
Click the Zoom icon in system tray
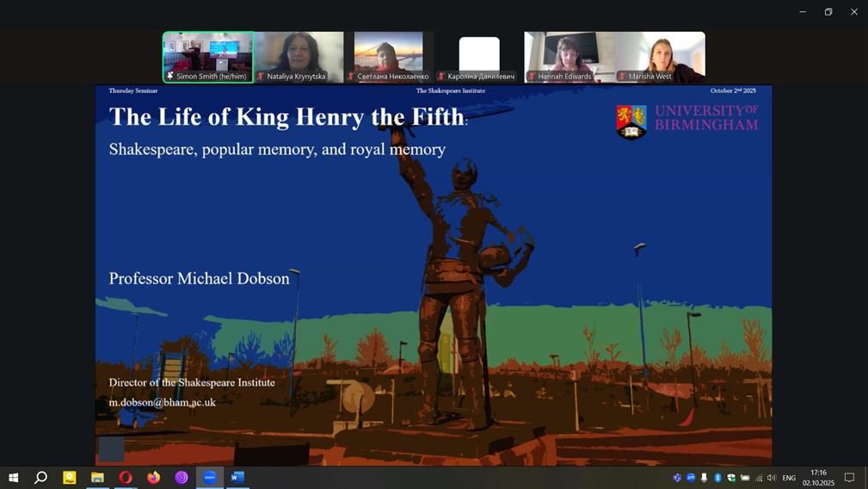(x=691, y=478)
